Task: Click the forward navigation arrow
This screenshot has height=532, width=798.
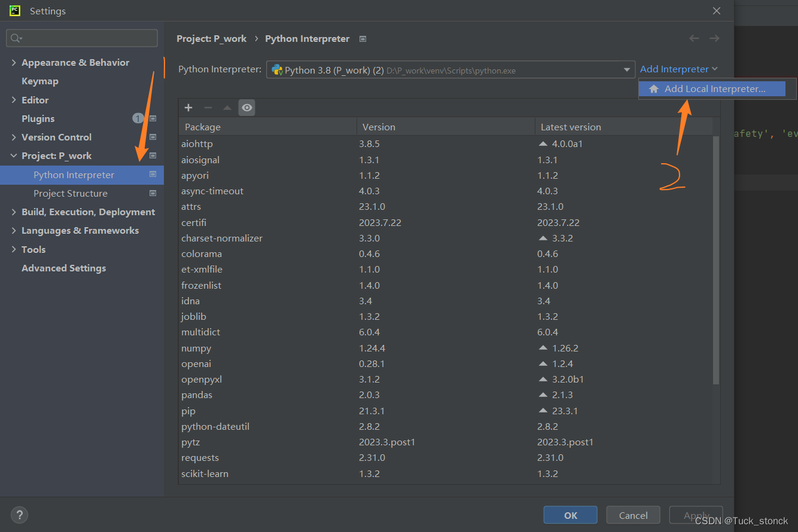Action: [x=714, y=38]
